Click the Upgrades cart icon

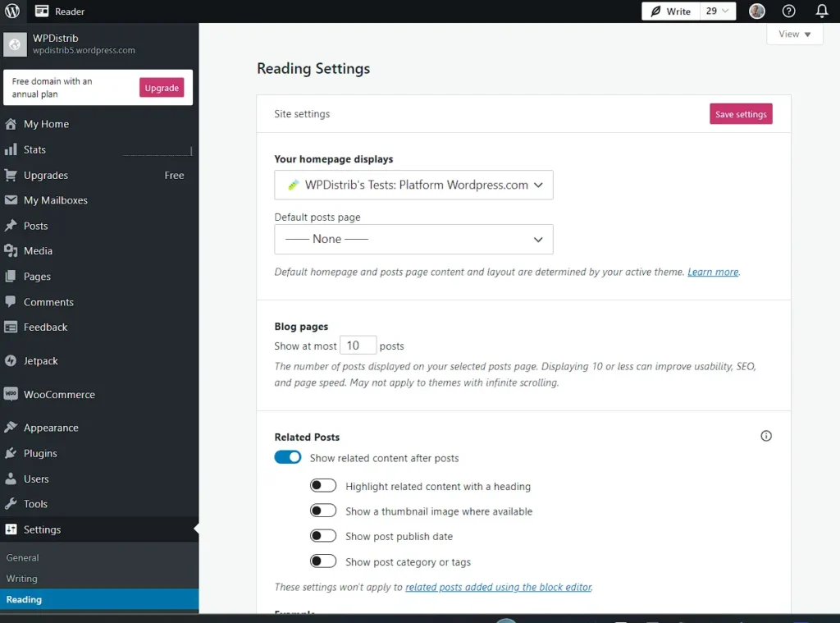pyautogui.click(x=11, y=175)
